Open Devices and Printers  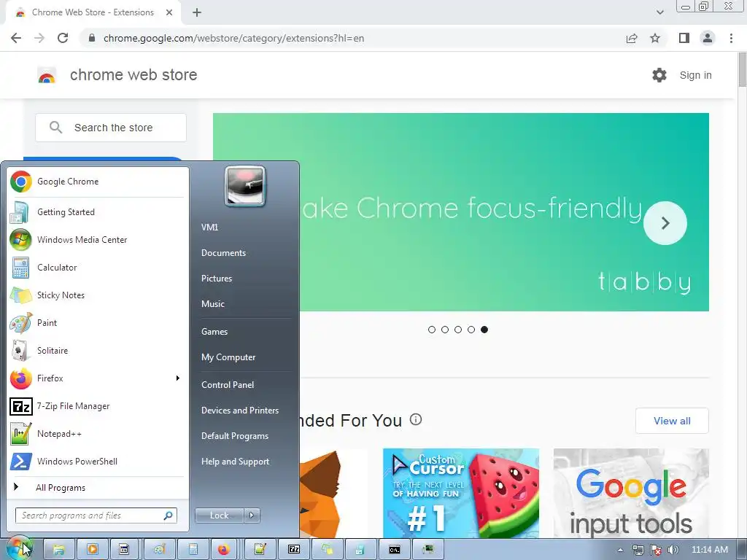point(239,410)
